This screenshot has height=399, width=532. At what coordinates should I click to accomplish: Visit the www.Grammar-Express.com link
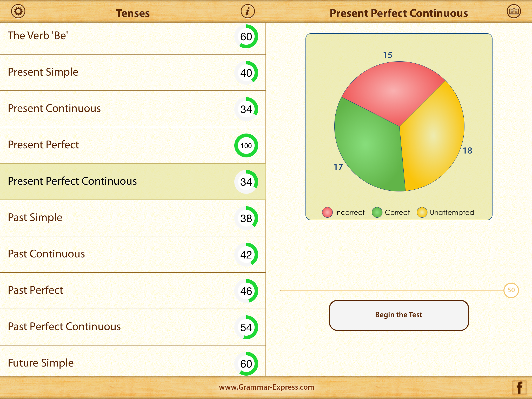[267, 387]
